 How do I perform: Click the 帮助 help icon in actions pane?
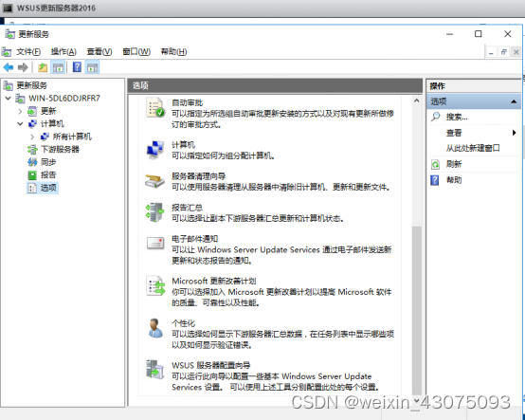click(x=435, y=180)
